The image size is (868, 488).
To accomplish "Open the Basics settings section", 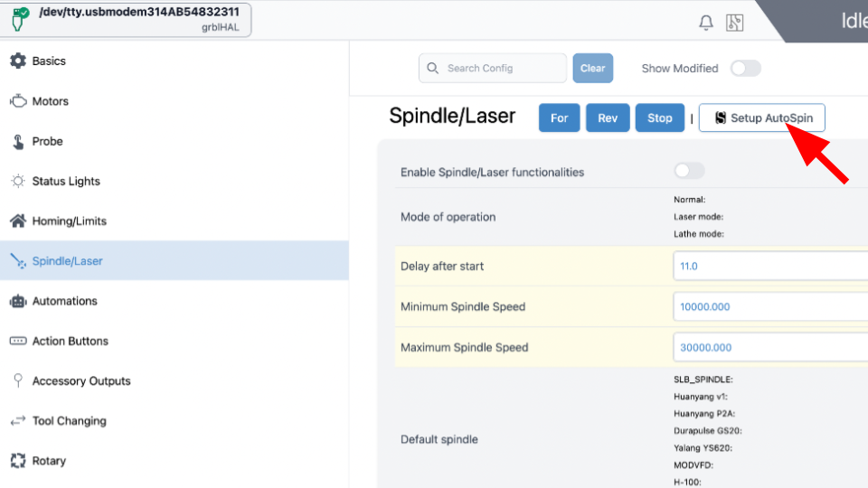I will pos(175,61).
